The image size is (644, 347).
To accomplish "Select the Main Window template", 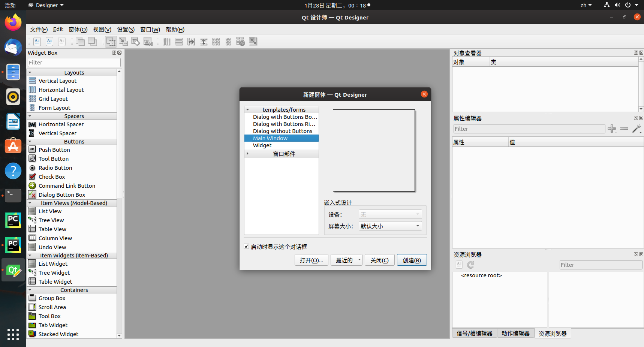I will 282,138.
